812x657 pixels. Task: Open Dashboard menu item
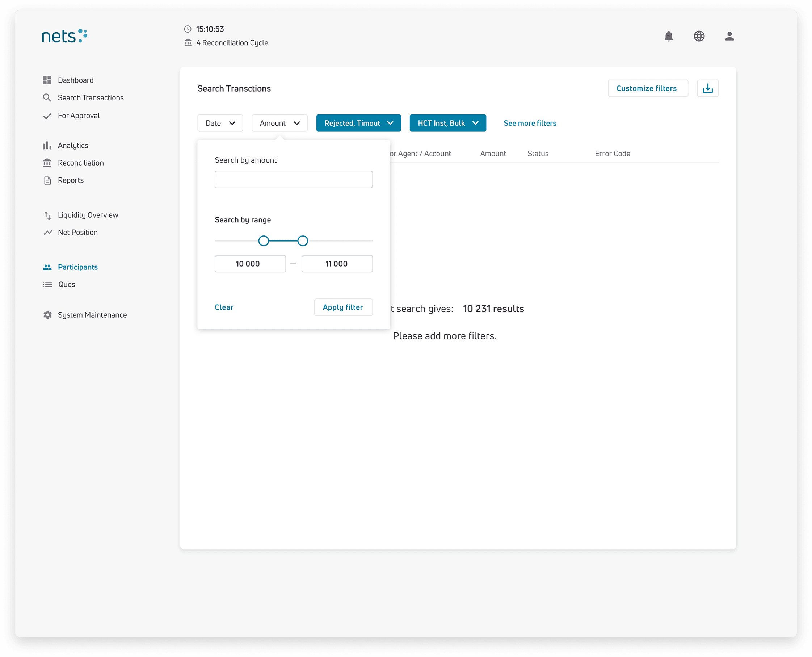[x=76, y=80]
